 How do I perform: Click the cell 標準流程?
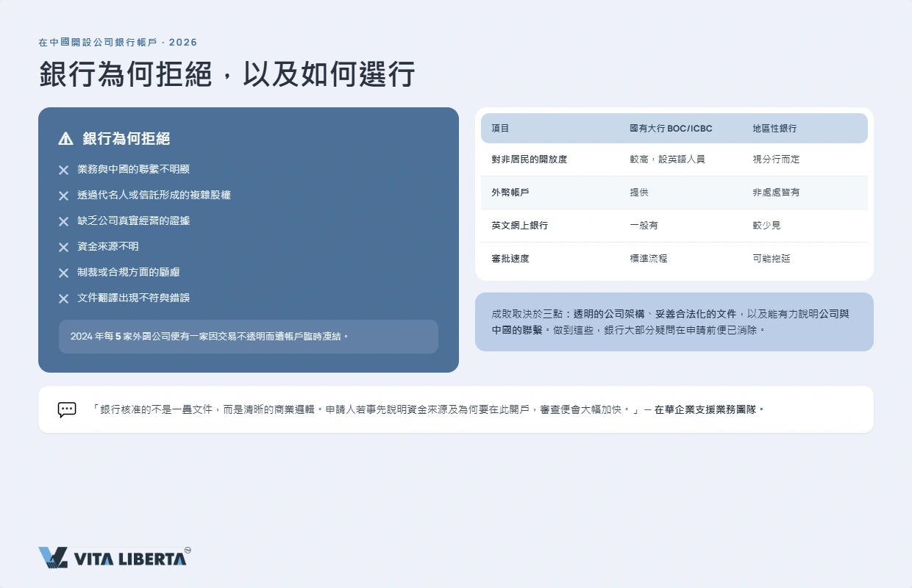tap(649, 259)
